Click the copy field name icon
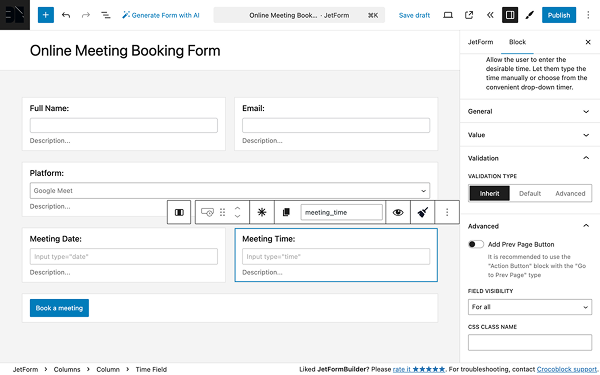600x375 pixels. (x=286, y=212)
